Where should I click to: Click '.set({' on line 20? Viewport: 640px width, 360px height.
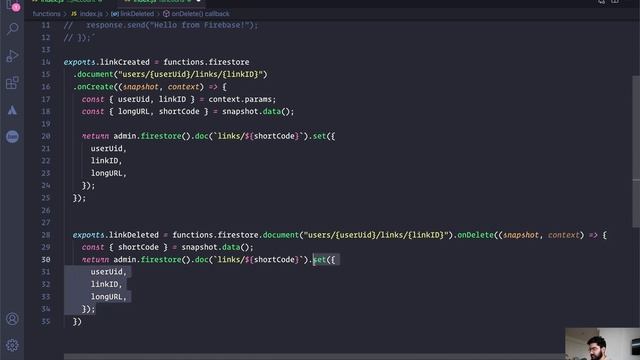coord(322,136)
